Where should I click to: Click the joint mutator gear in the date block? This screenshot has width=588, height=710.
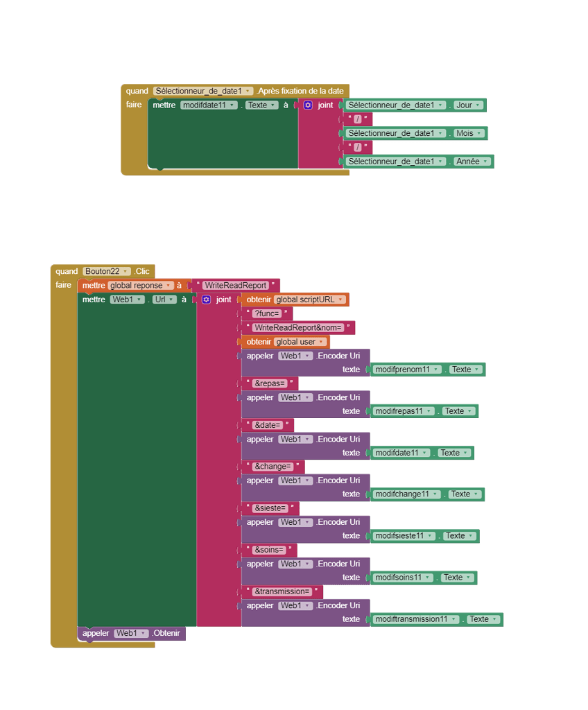click(308, 105)
